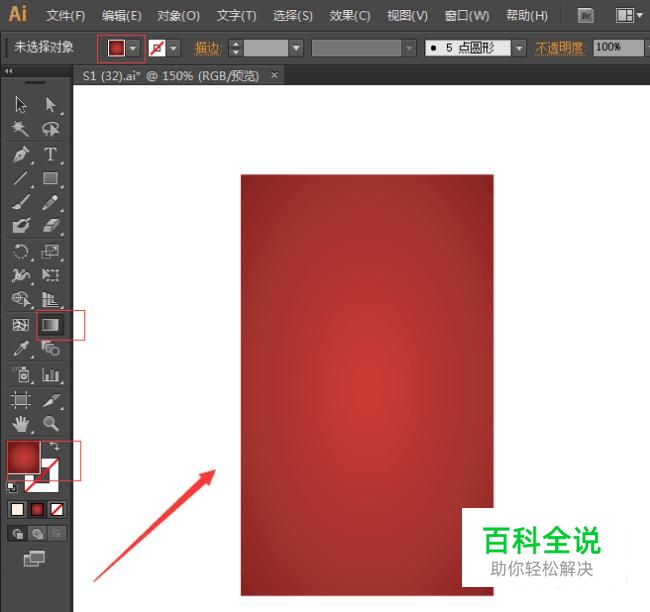Select the Blob Brush tool
The width and height of the screenshot is (650, 612).
(21, 226)
